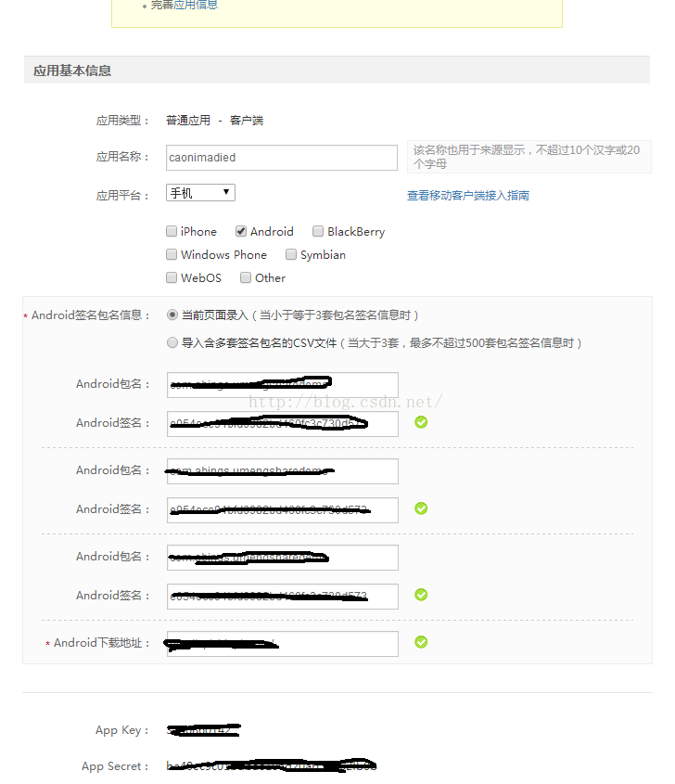Click green check icon beside second Android签名
Screen dimensions: 675x784
[421, 508]
